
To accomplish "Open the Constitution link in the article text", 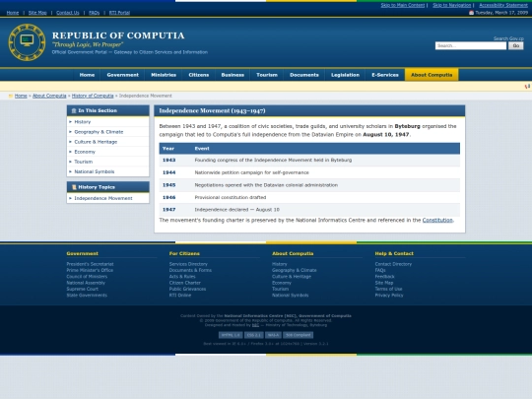I will click(x=437, y=221).
